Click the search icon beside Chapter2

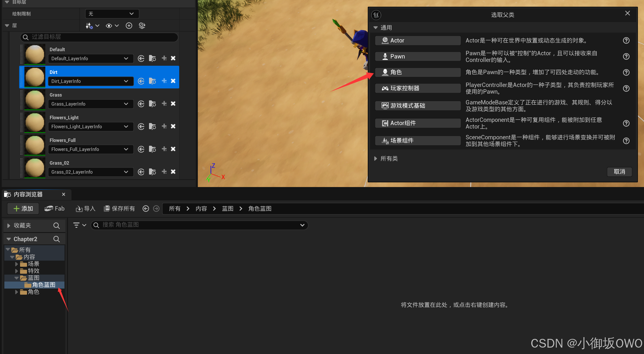coord(57,239)
